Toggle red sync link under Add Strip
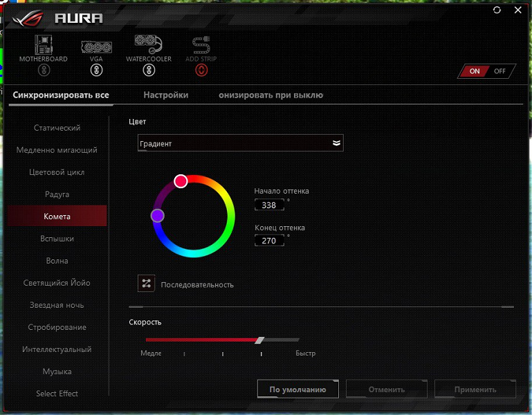 tap(201, 71)
